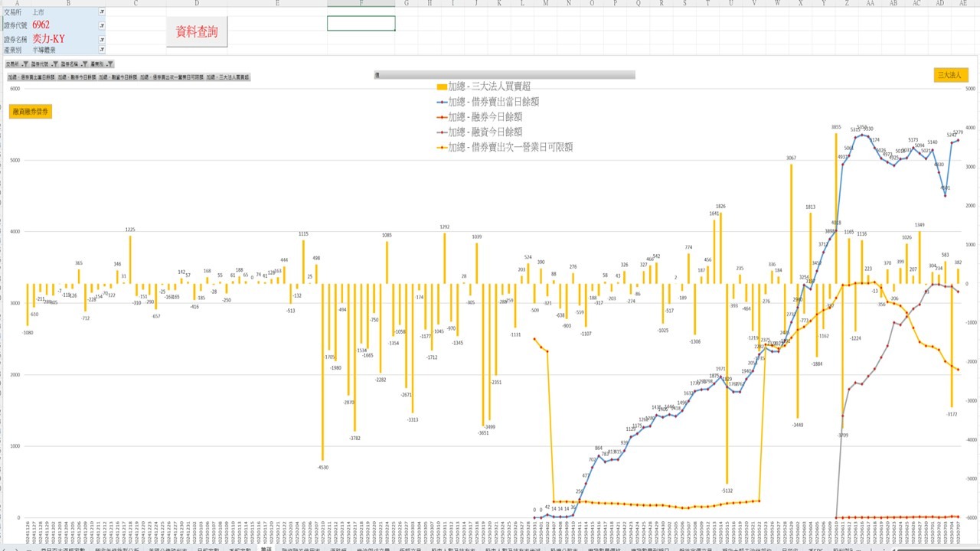
Task: Select the 融券今日餘額 legend entry
Action: (479, 116)
